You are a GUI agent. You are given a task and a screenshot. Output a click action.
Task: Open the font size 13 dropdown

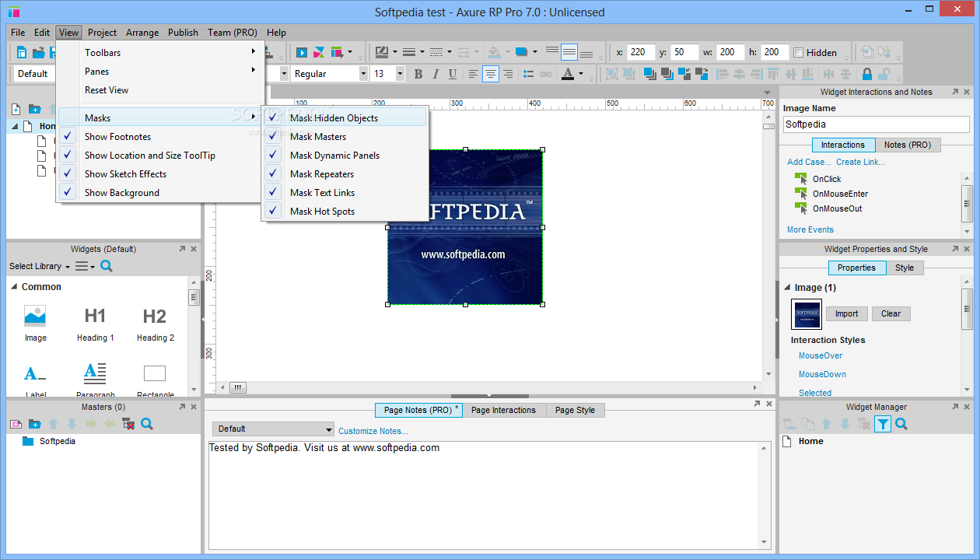[400, 74]
